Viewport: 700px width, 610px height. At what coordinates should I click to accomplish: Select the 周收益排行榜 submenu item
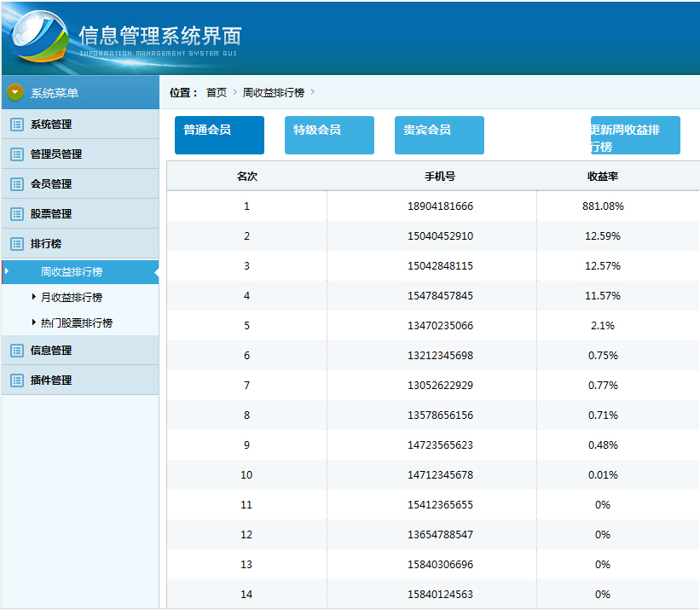coord(72,272)
